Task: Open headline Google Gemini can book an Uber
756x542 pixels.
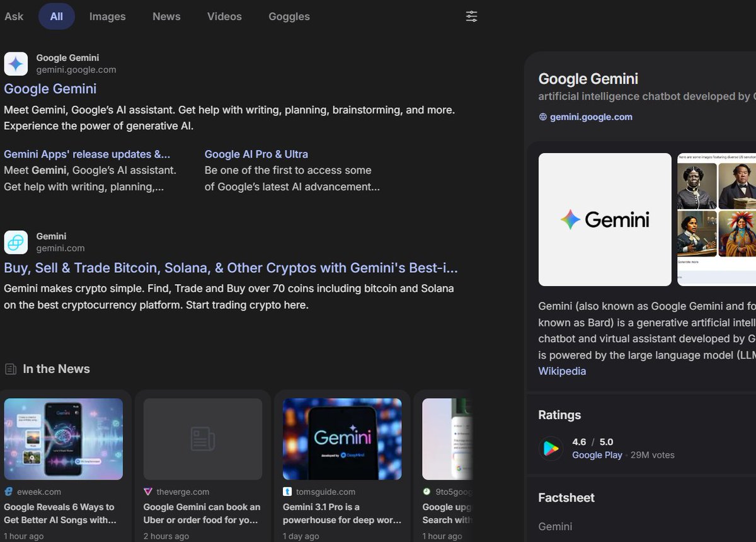Action: tap(202, 514)
